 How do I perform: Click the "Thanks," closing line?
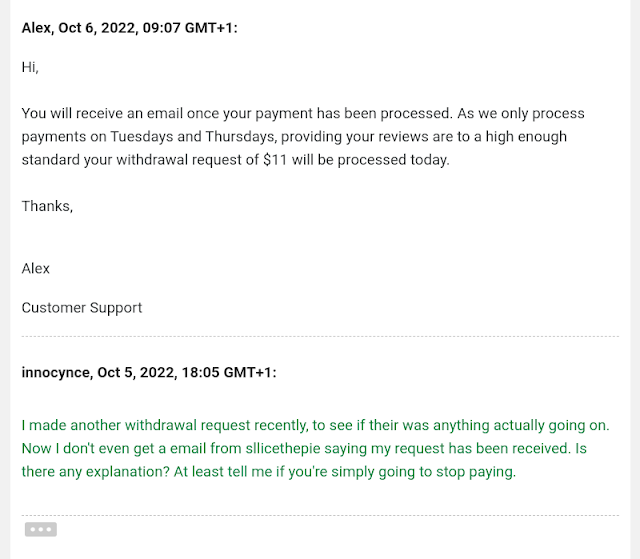point(47,205)
